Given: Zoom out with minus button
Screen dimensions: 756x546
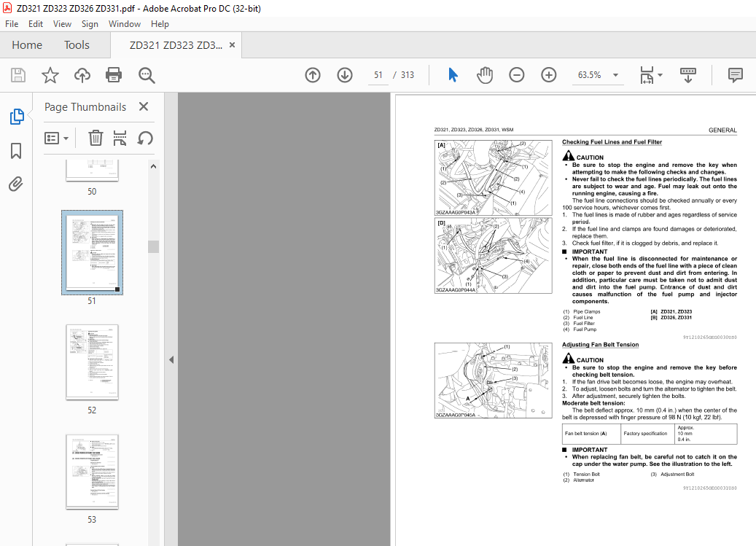Looking at the screenshot, I should pos(516,75).
